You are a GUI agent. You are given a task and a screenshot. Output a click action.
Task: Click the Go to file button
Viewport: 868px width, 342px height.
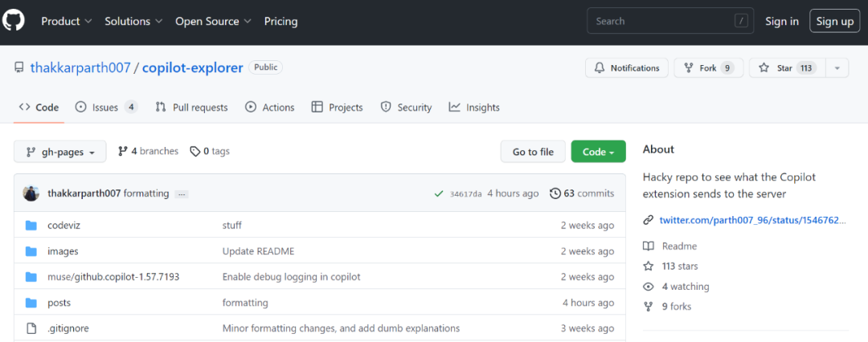(x=533, y=152)
